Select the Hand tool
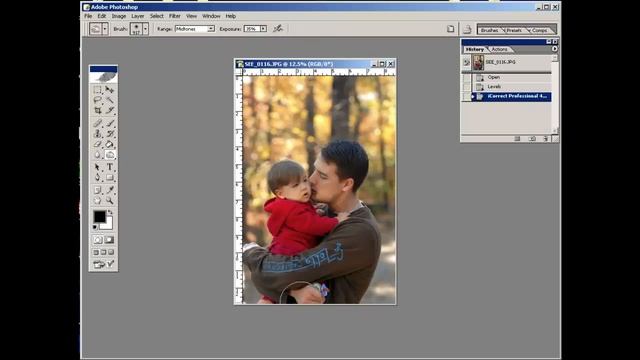This screenshot has width=640, height=360. tap(97, 200)
